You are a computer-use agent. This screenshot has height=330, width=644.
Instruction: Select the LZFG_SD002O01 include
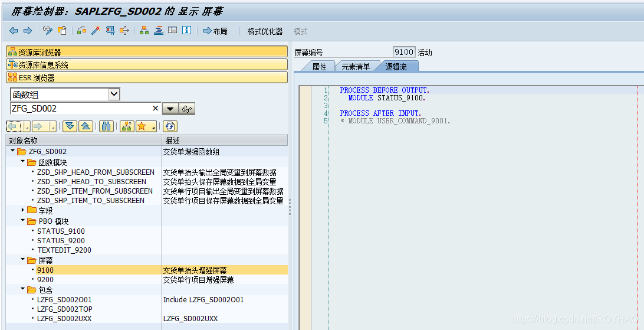[x=64, y=299]
